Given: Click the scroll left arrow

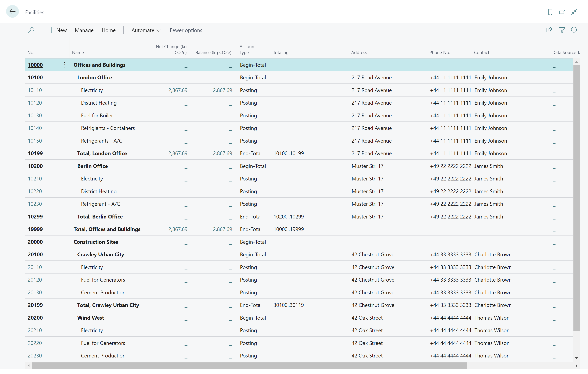Looking at the screenshot, I should click(x=29, y=365).
